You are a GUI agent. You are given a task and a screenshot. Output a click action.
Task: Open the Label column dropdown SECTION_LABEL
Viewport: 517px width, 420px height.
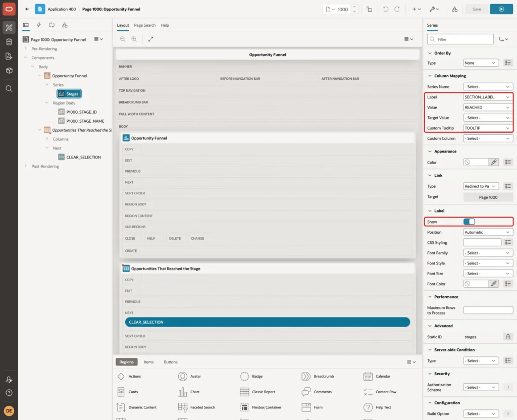click(x=488, y=97)
